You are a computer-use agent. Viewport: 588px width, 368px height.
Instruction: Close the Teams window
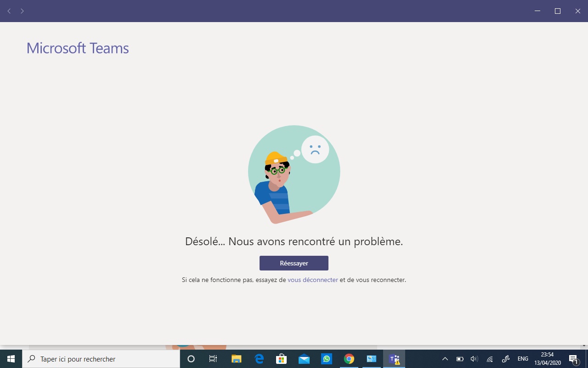pyautogui.click(x=578, y=11)
